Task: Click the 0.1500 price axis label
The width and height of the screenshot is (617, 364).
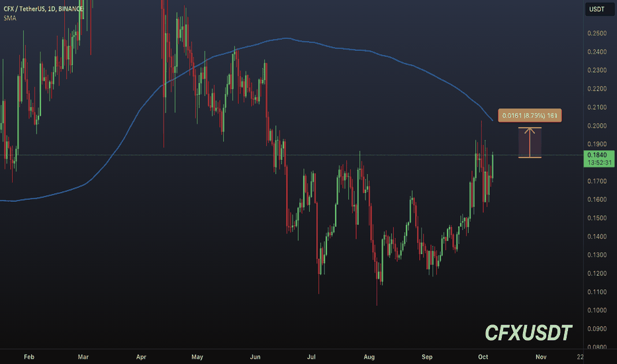Action: pos(597,218)
